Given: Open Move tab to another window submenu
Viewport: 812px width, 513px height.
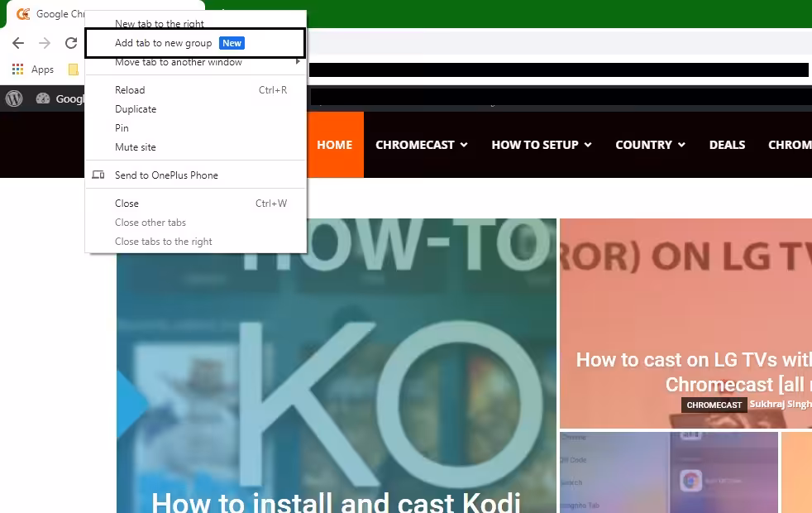Looking at the screenshot, I should pos(196,62).
